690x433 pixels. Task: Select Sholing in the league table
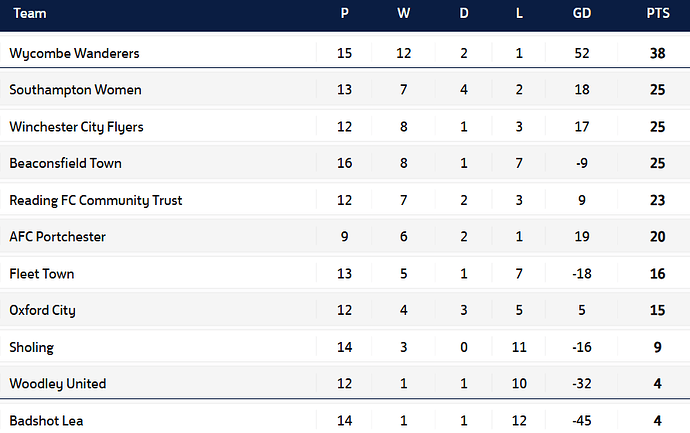[x=32, y=347]
